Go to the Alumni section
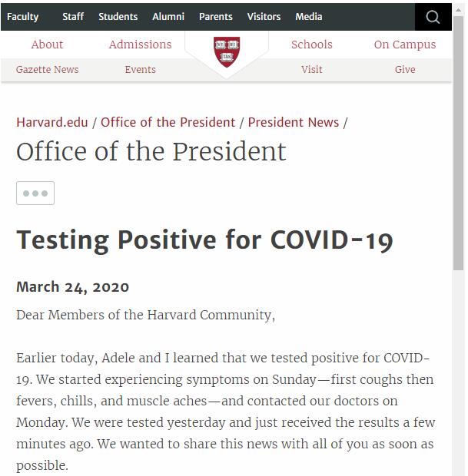 168,16
